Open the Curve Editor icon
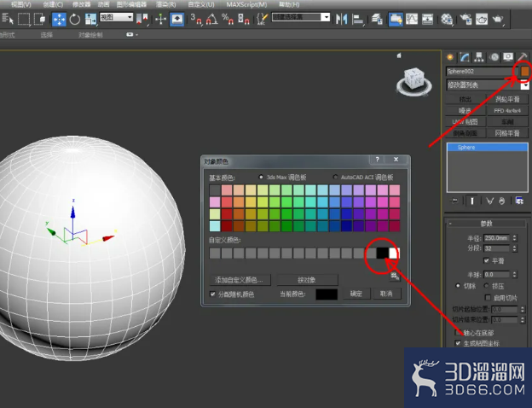This screenshot has width=532, height=408. [x=412, y=19]
